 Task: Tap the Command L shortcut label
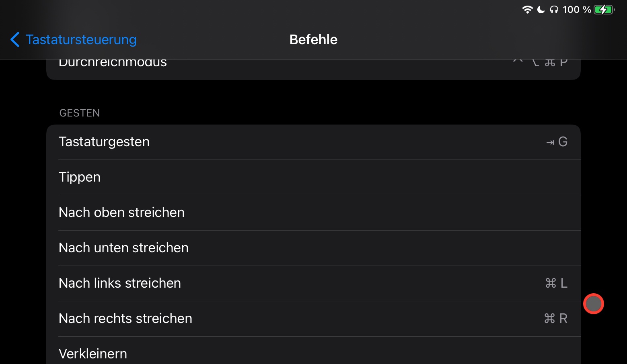[557, 283]
